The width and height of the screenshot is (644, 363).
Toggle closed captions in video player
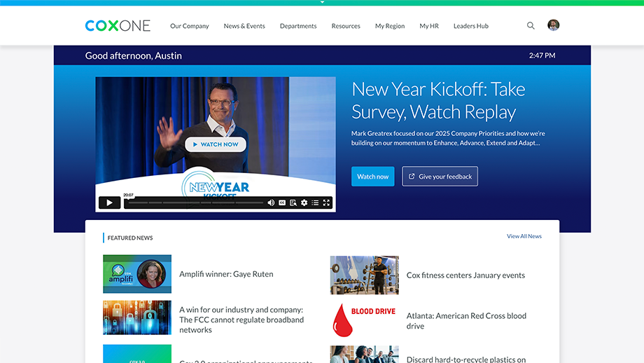(x=282, y=203)
